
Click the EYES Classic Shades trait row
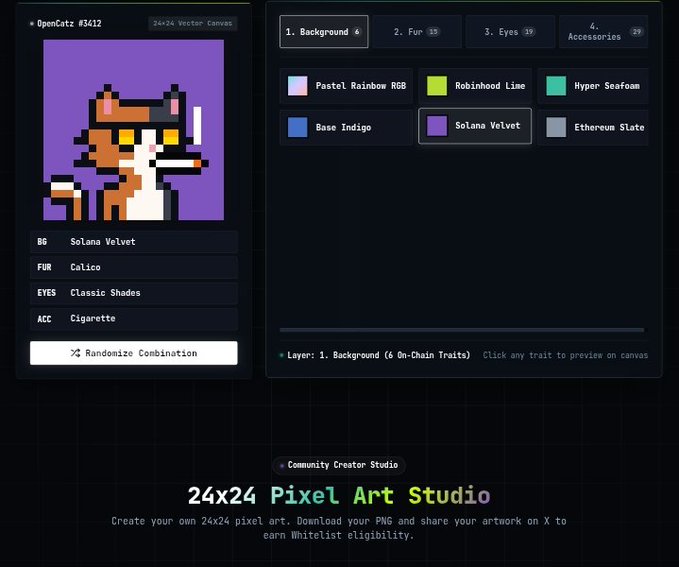coord(134,293)
